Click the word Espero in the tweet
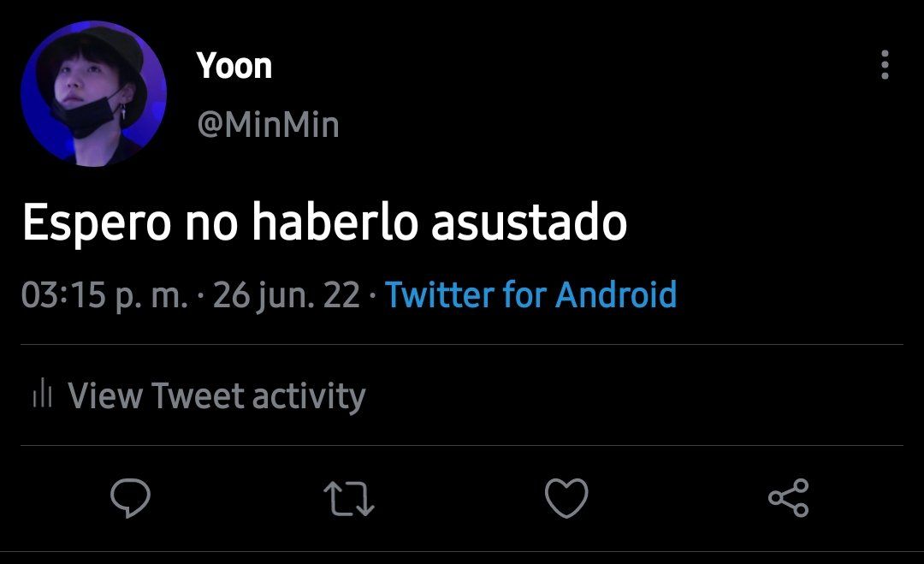Image resolution: width=924 pixels, height=564 pixels. tap(97, 224)
